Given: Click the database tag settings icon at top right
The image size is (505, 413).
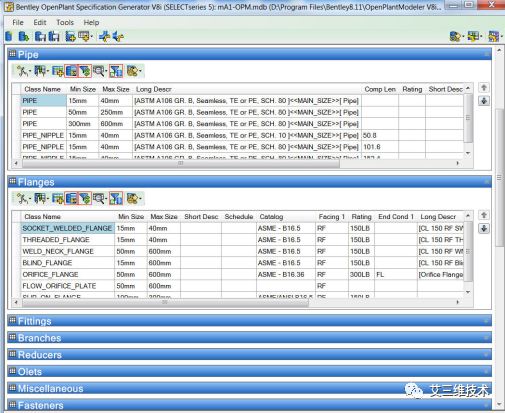Looking at the screenshot, I should (x=455, y=36).
